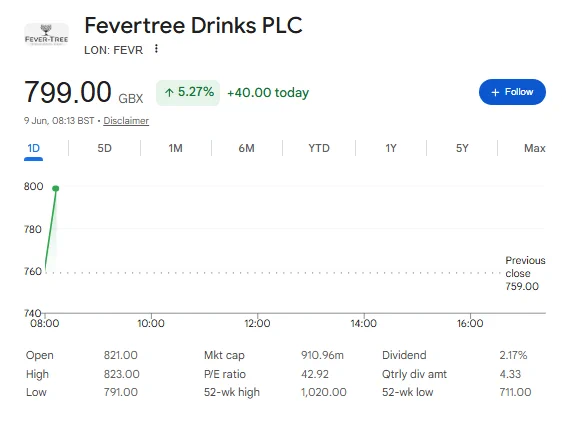Click the LON: FEVR ticker text

pyautogui.click(x=114, y=50)
